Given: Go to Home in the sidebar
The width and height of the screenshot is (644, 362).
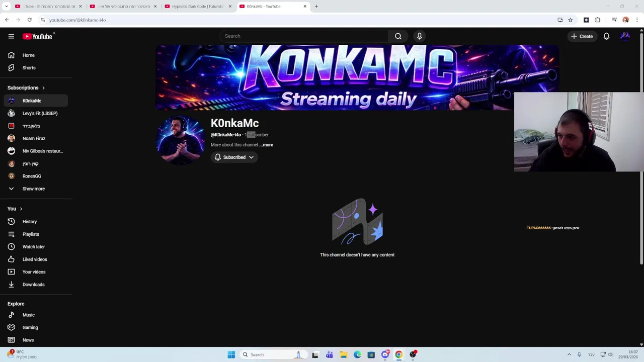Looking at the screenshot, I should pos(36,55).
